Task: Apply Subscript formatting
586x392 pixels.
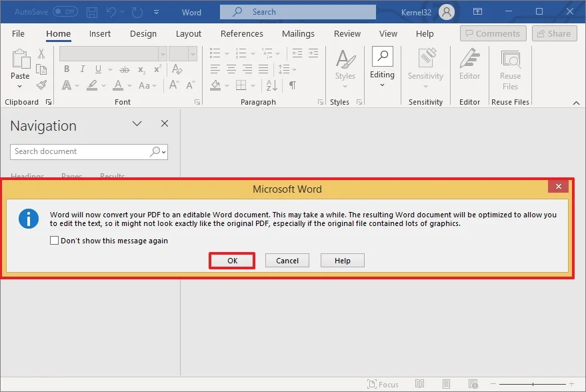Action: point(141,69)
